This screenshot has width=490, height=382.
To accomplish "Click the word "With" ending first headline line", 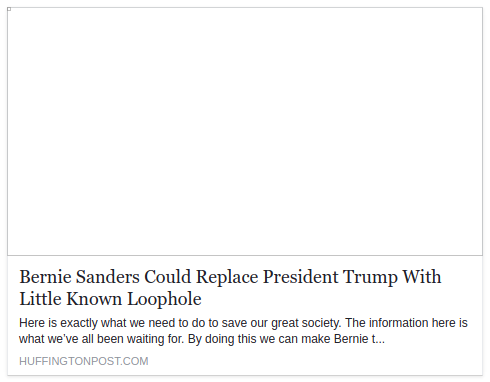I will pyautogui.click(x=422, y=277).
